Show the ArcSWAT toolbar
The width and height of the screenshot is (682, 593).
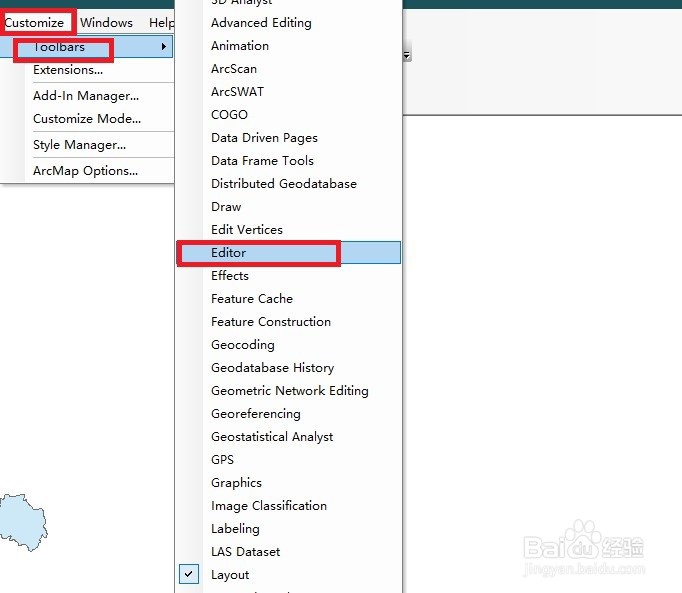click(x=237, y=91)
